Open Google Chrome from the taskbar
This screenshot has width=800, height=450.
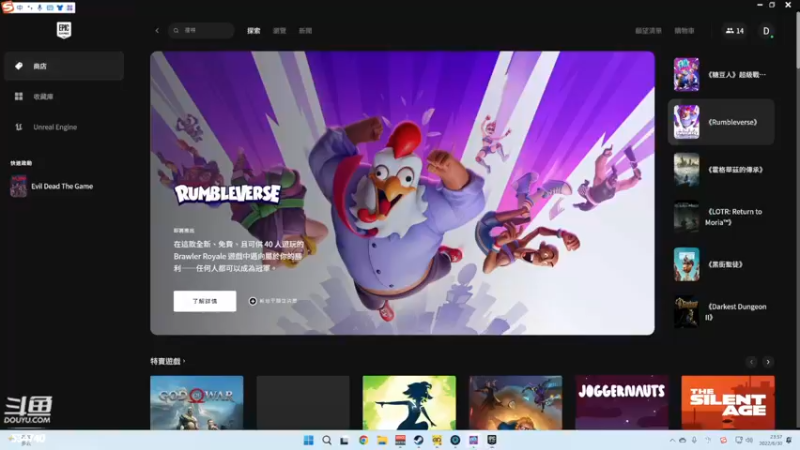363,440
